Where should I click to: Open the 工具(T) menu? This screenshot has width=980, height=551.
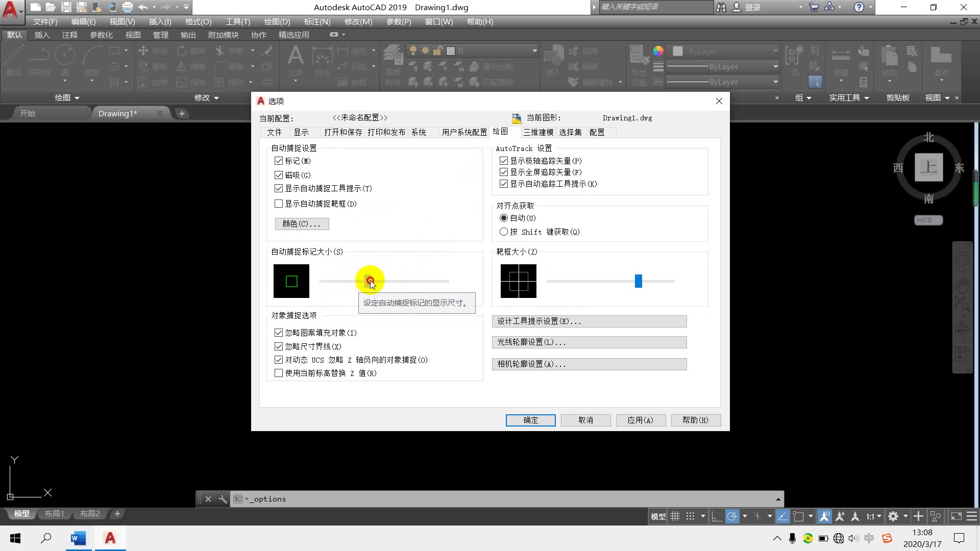(238, 22)
